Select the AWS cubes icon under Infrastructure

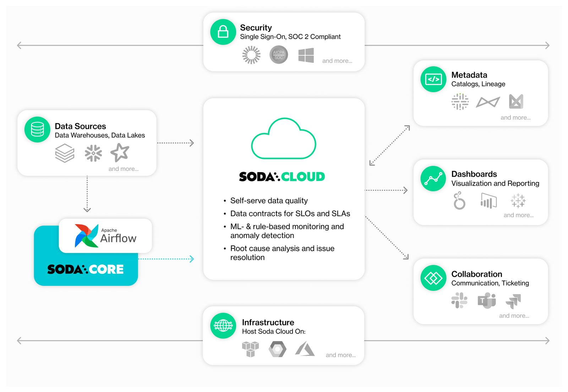250,349
